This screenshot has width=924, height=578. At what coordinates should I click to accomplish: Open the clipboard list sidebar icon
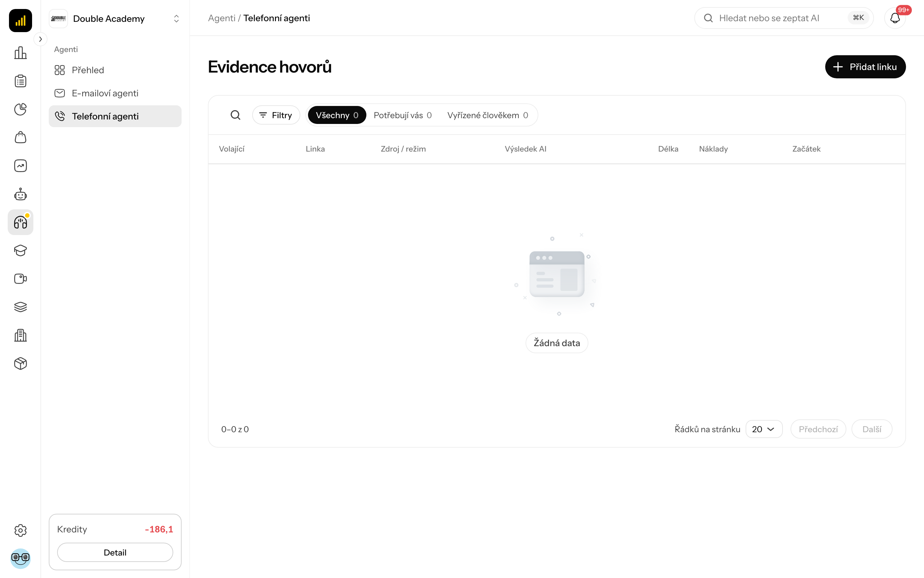click(20, 81)
